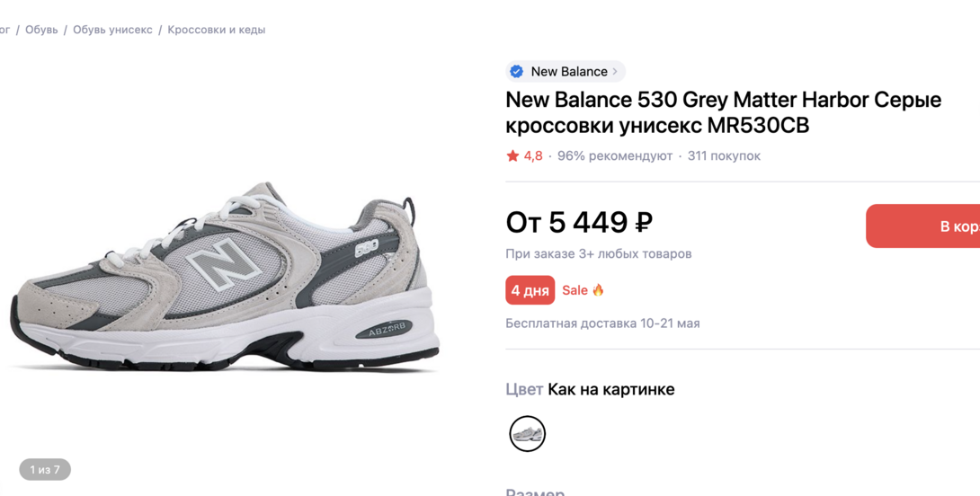The image size is (980, 496).
Task: Click the red 4 дня delivery badge
Action: 530,290
